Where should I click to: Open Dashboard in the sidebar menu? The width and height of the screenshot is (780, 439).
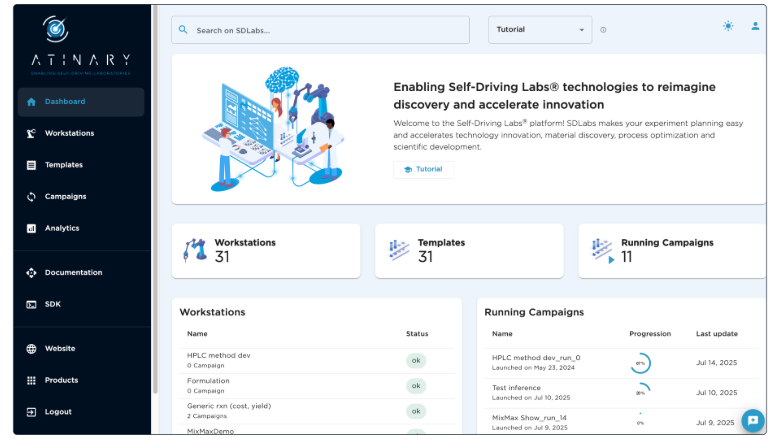point(81,102)
